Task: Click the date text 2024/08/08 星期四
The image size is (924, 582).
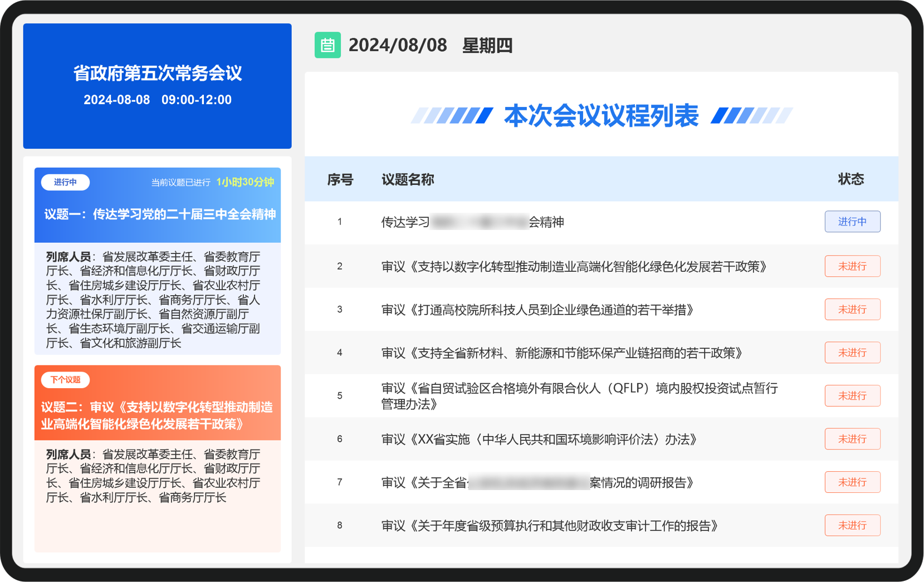Action: (431, 45)
